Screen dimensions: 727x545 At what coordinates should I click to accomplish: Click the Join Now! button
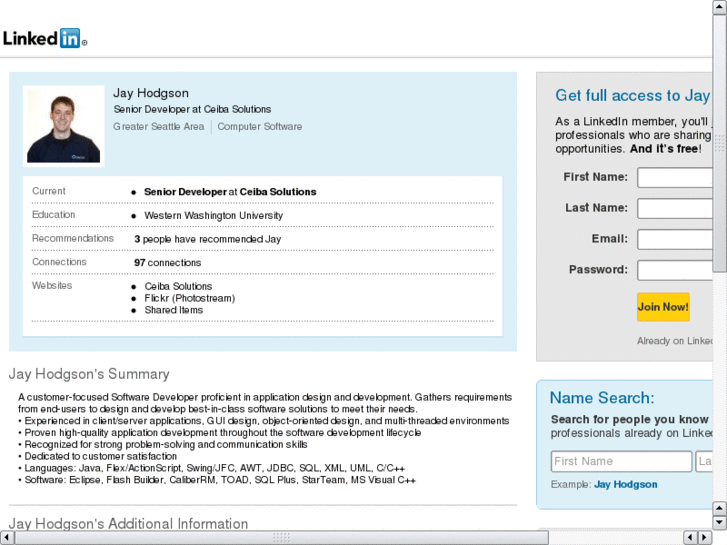pos(663,307)
